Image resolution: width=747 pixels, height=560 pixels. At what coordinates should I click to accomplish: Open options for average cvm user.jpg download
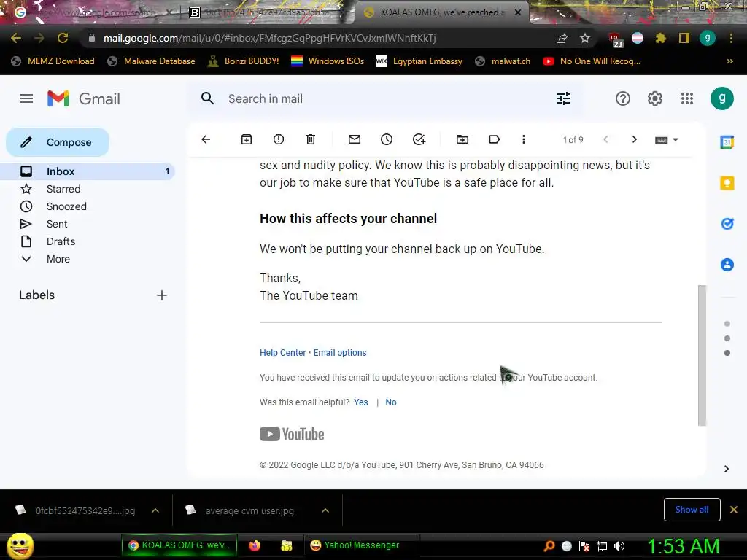325,510
